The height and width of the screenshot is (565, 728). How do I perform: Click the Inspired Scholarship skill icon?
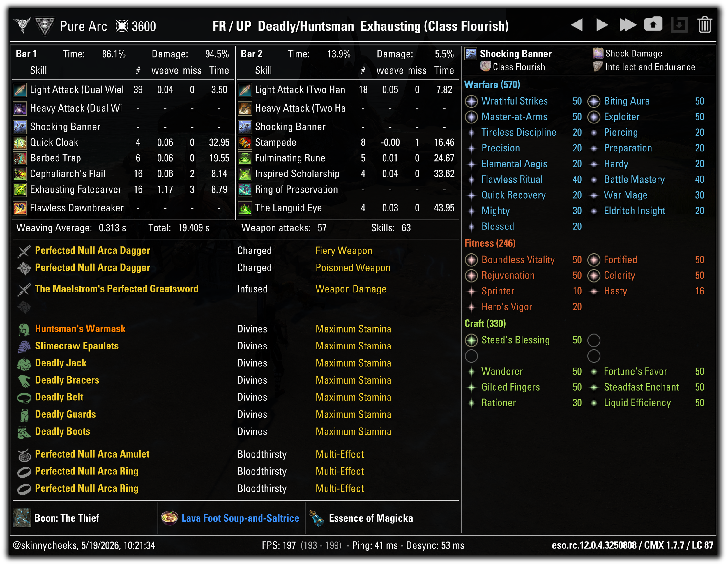tap(245, 174)
